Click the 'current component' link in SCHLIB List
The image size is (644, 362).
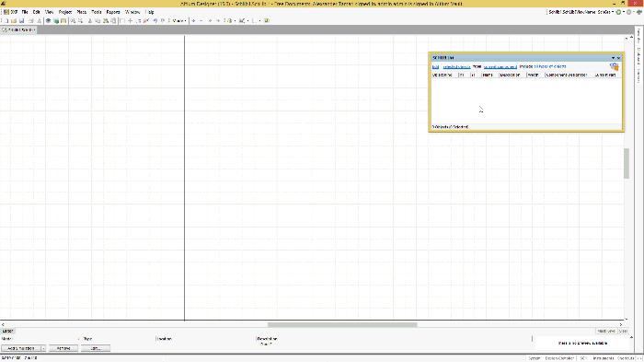pos(500,66)
